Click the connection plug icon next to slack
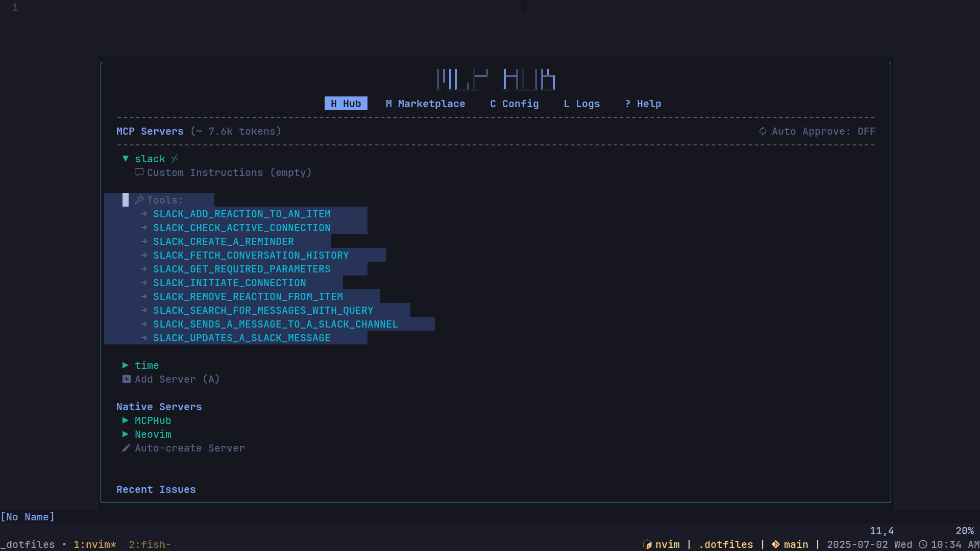Viewport: 980px width, 551px height. tap(175, 159)
